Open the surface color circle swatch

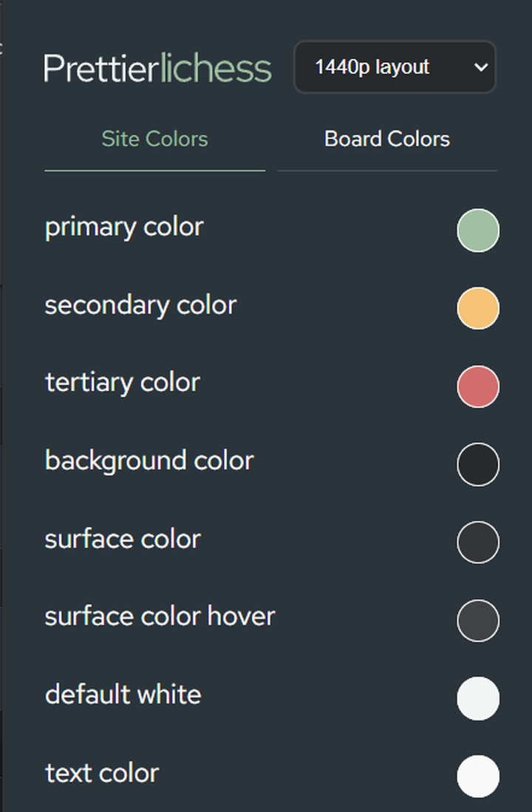478,542
